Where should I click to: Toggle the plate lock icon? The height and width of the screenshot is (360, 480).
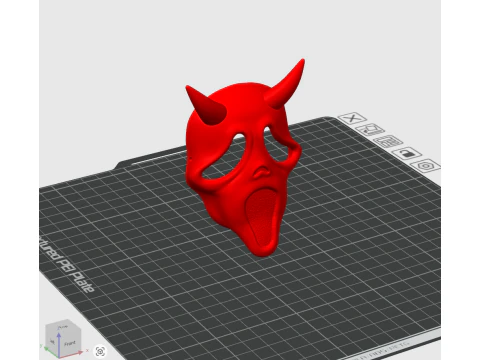pos(407,153)
